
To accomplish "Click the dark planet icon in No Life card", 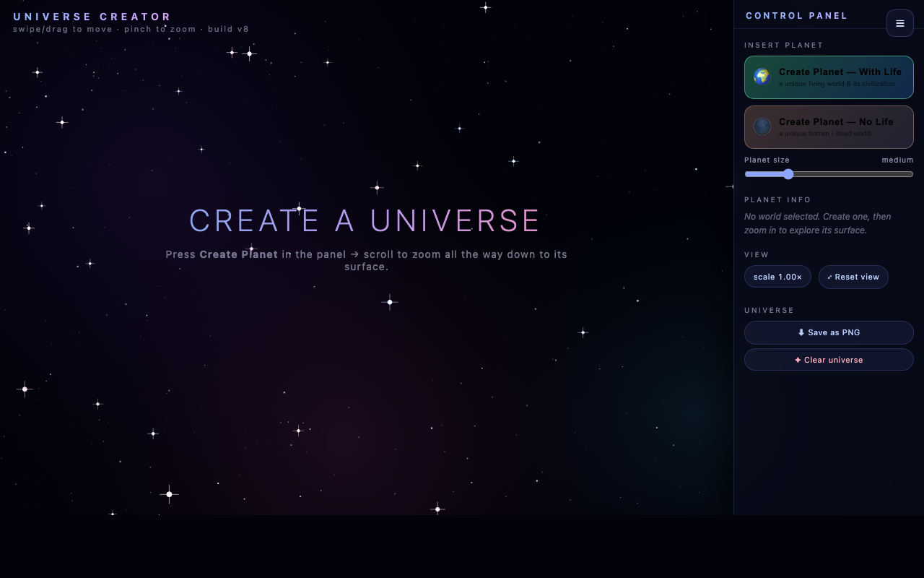I will (762, 126).
